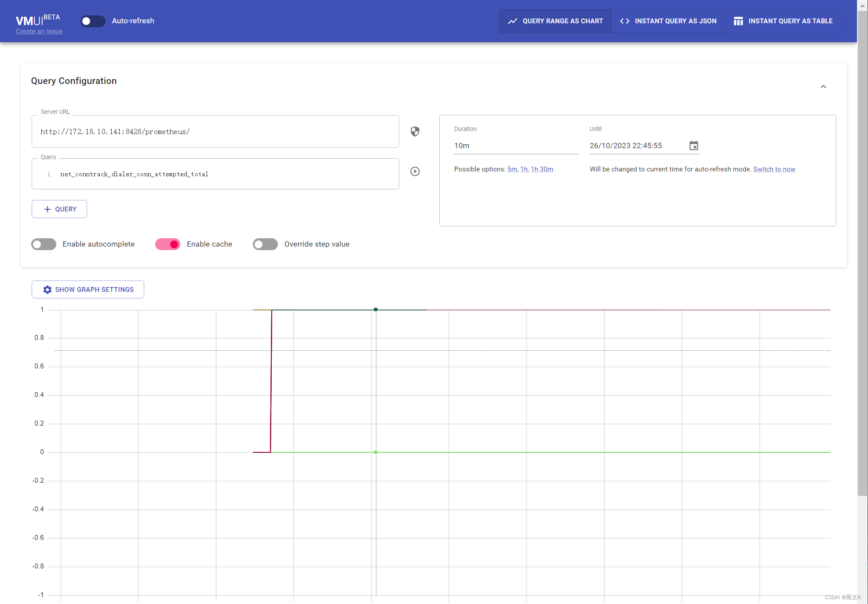Click the Switch to now link
This screenshot has width=868, height=604.
click(x=774, y=169)
